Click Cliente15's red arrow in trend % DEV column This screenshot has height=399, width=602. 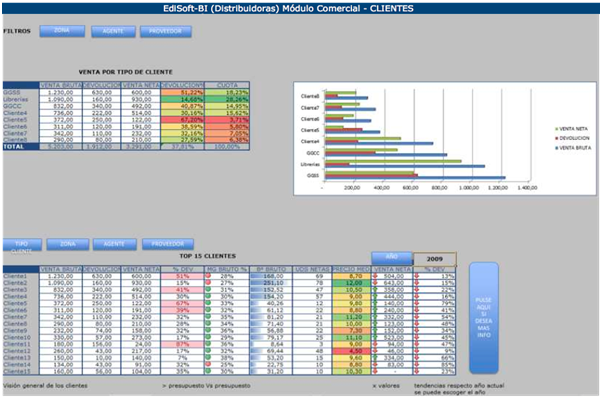coord(417,371)
